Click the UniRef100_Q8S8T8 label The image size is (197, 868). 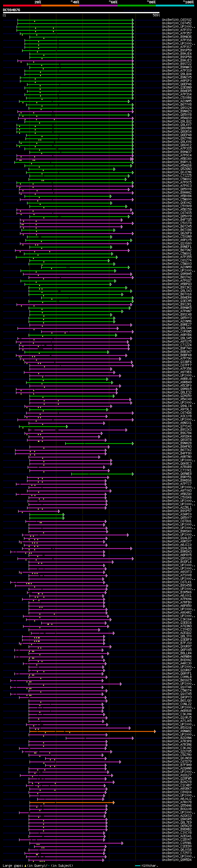click(177, 440)
